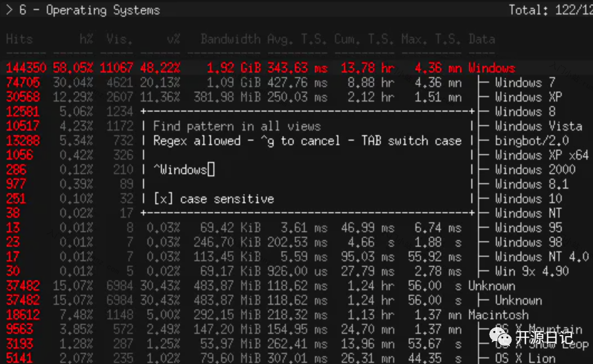
Task: Click the 'v%' column header
Action: coord(174,39)
